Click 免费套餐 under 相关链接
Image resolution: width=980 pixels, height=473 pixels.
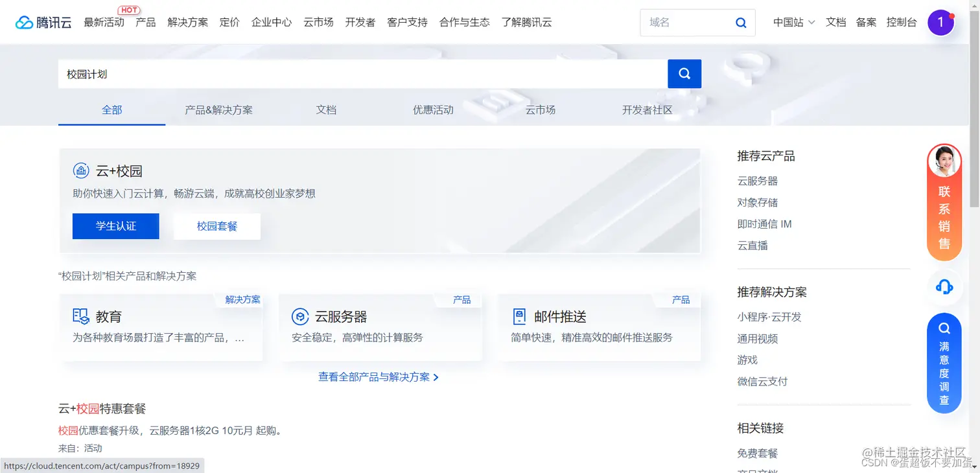758,453
